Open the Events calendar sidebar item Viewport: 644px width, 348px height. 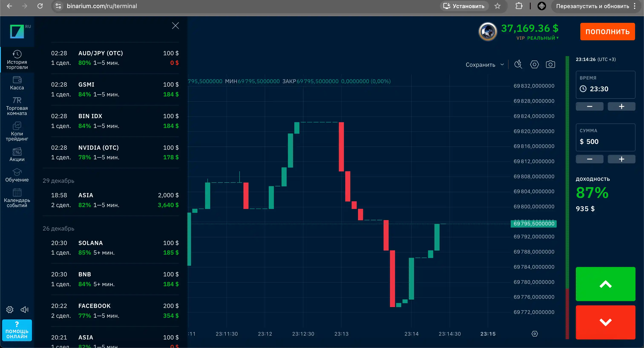click(x=17, y=198)
